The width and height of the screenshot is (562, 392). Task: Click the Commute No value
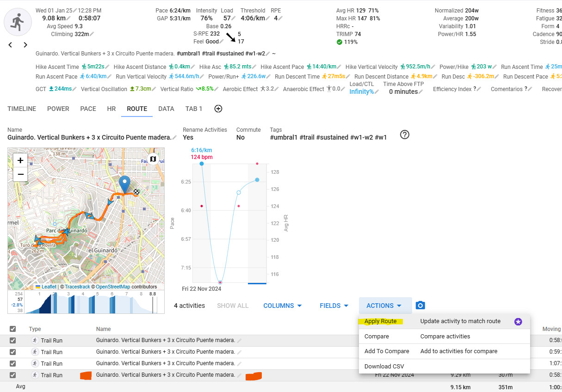tap(241, 137)
